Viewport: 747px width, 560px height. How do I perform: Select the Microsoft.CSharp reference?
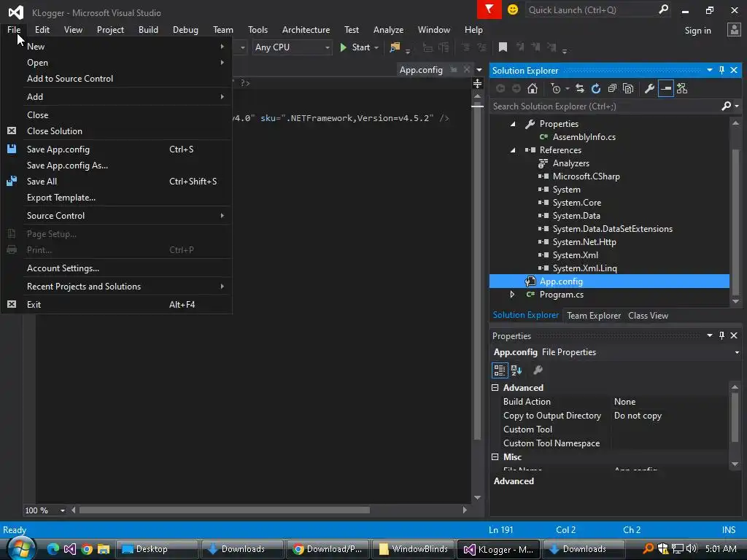(x=586, y=176)
